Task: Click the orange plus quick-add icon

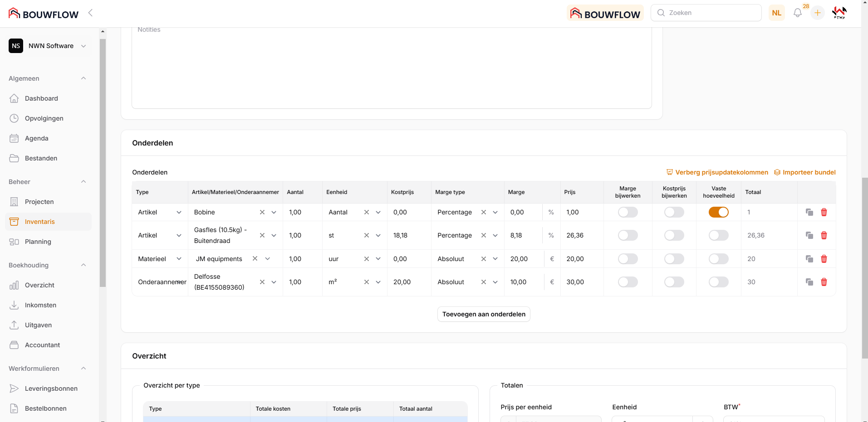Action: point(817,13)
